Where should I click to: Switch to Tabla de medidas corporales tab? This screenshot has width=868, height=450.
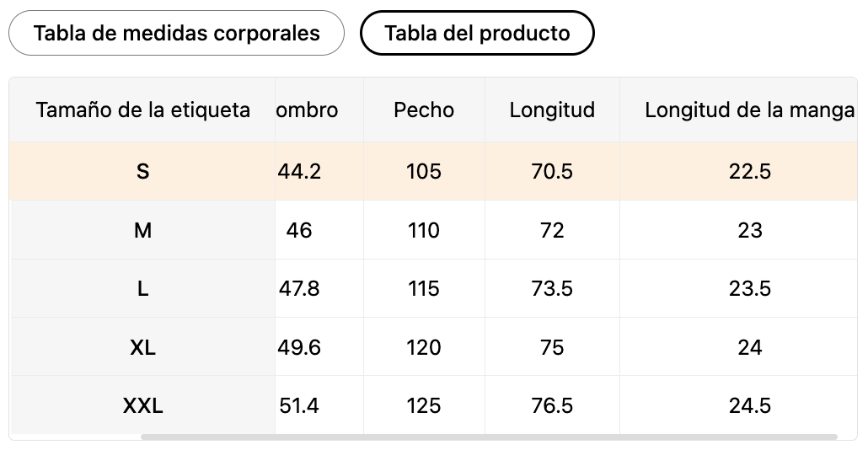pyautogui.click(x=177, y=33)
